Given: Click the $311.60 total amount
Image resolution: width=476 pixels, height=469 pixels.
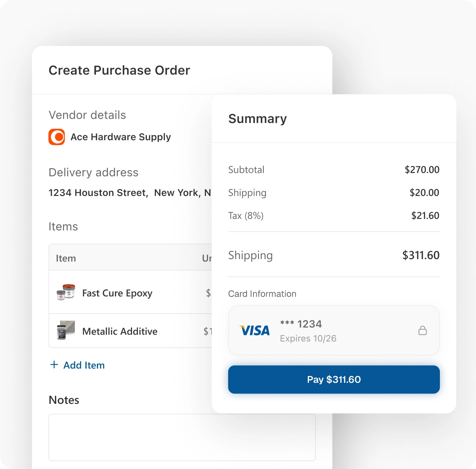Looking at the screenshot, I should [x=421, y=255].
